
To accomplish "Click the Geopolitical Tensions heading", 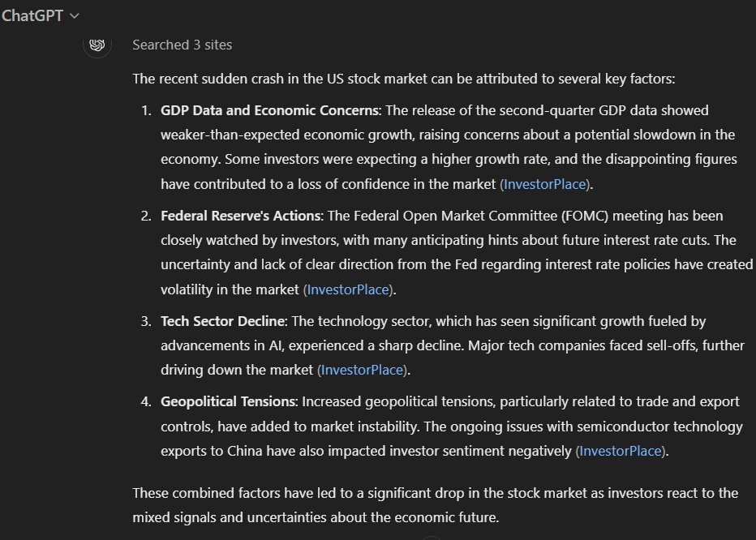I will (228, 401).
